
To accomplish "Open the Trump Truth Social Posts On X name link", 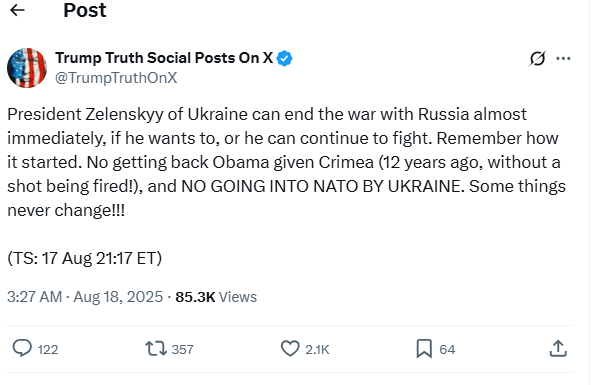I will coord(164,58).
